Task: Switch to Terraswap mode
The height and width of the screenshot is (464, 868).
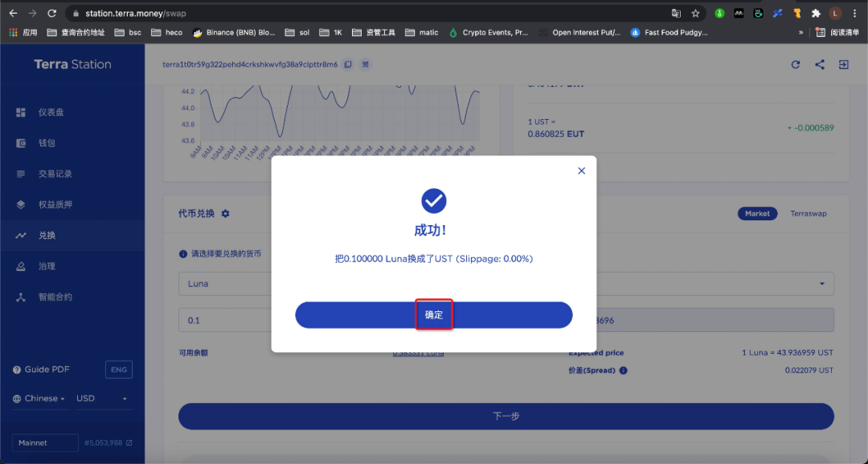Action: (x=809, y=213)
